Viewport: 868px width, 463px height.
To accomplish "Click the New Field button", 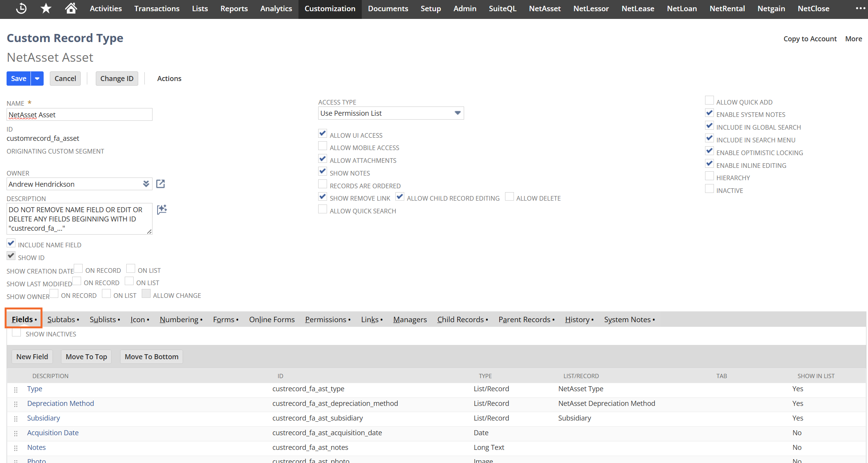I will pos(32,357).
